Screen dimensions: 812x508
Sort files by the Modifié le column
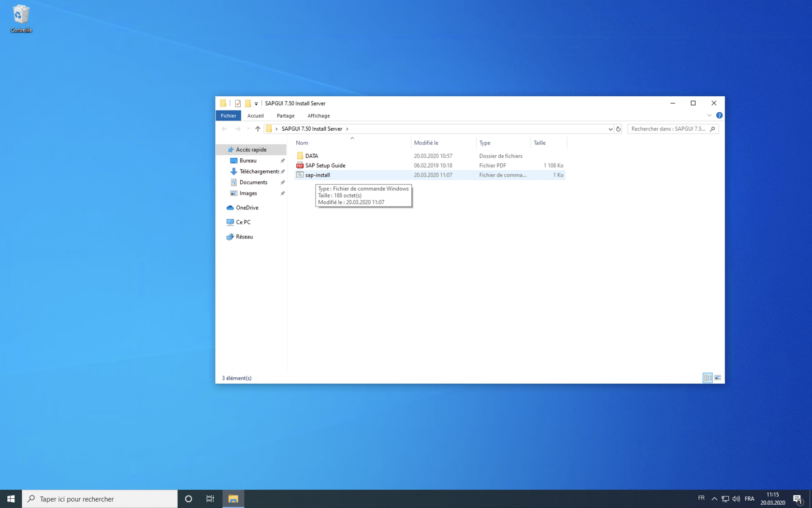[426, 143]
